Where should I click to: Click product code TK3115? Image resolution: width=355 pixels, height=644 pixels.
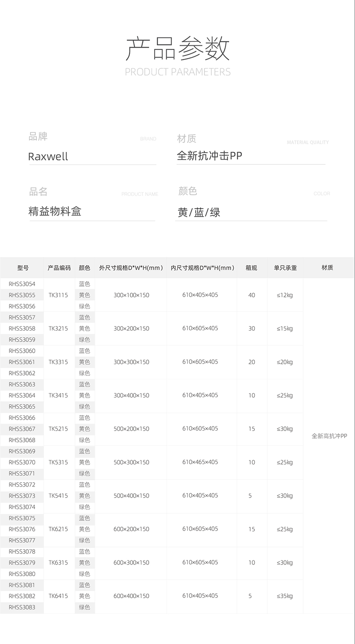coord(58,295)
